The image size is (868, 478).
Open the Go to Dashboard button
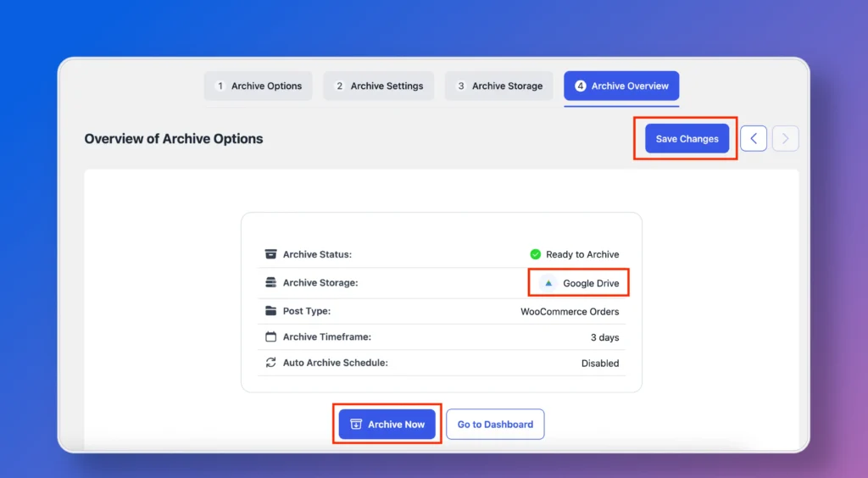(495, 425)
